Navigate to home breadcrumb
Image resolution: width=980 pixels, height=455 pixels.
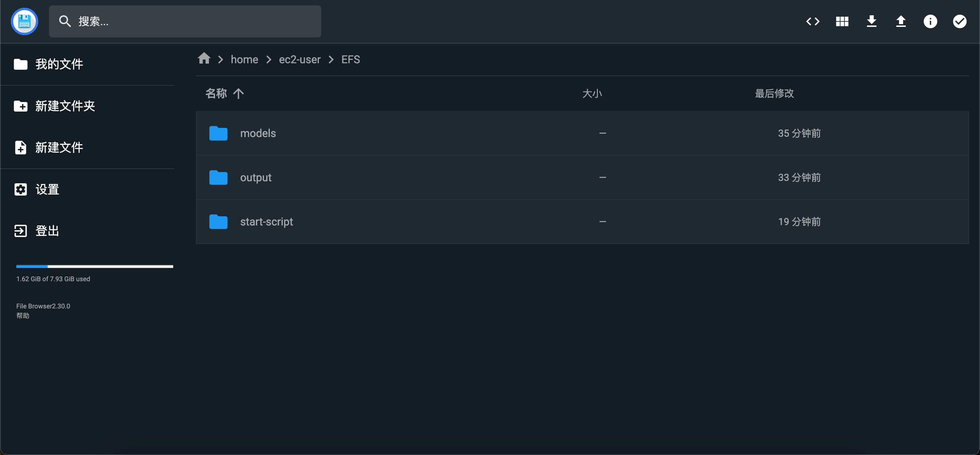click(x=244, y=59)
